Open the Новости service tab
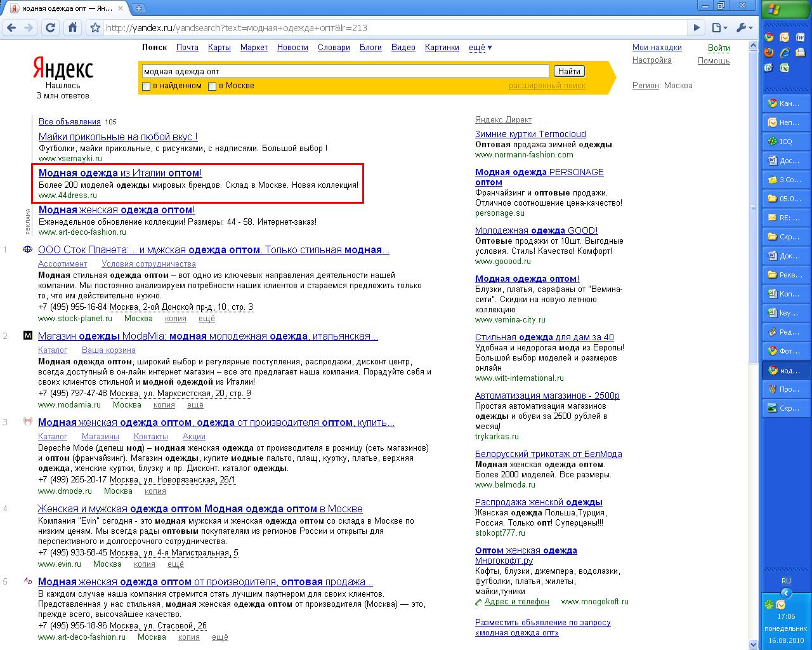The width and height of the screenshot is (812, 650). click(293, 48)
